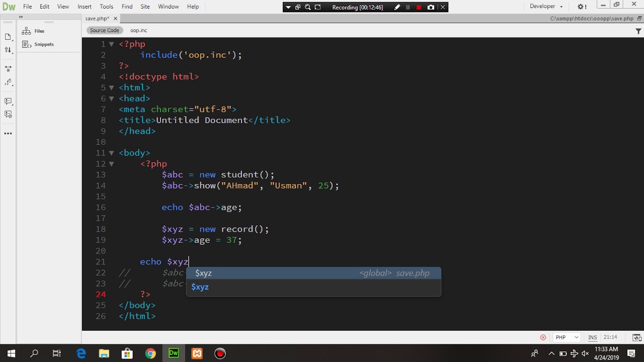Screen dimensions: 644x362
Task: Click the Open Documents toolbar icon
Action: pyautogui.click(x=8, y=37)
